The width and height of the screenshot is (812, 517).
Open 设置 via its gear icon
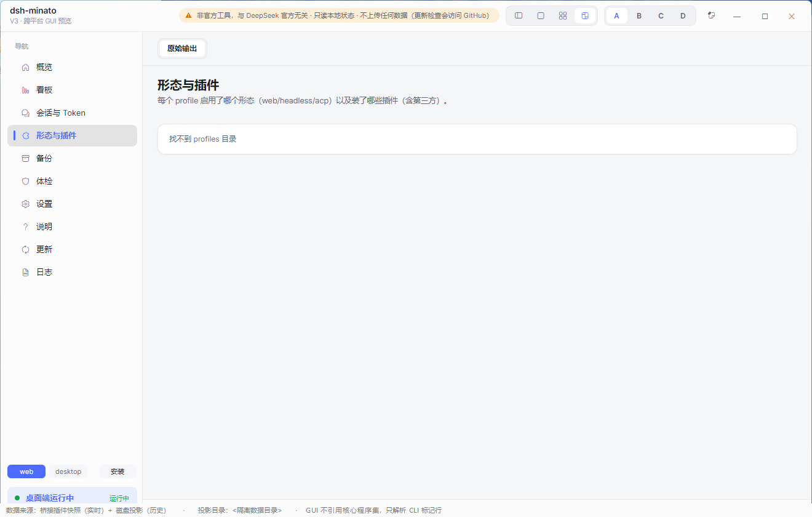tap(25, 204)
